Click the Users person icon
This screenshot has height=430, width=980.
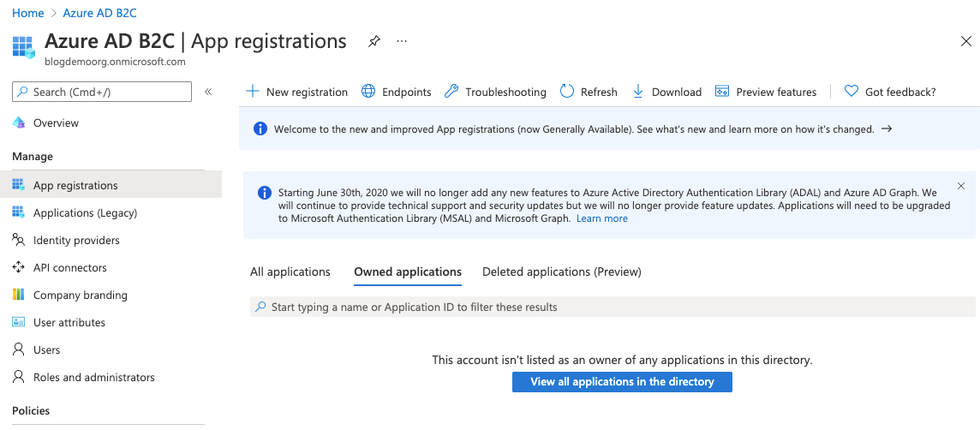coord(18,349)
